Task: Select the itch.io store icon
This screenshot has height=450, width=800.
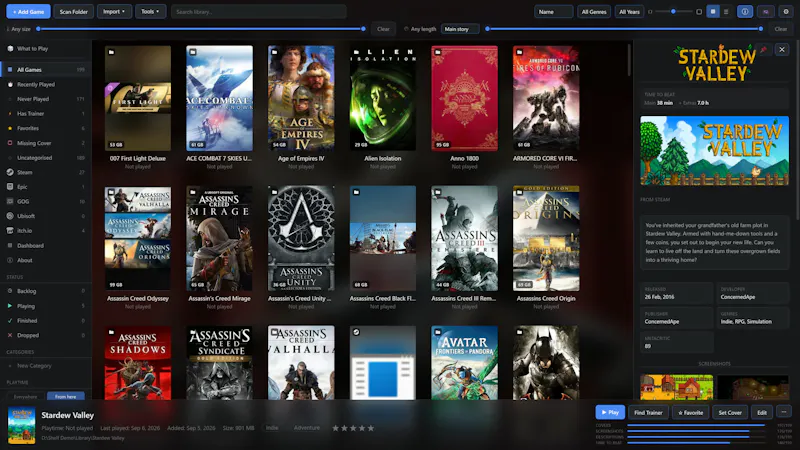Action: click(10, 231)
